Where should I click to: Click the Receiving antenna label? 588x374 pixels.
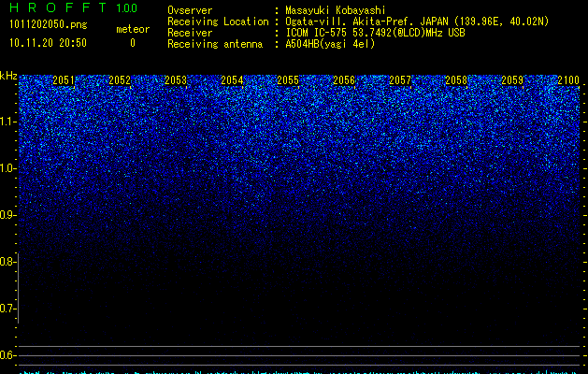[x=215, y=44]
